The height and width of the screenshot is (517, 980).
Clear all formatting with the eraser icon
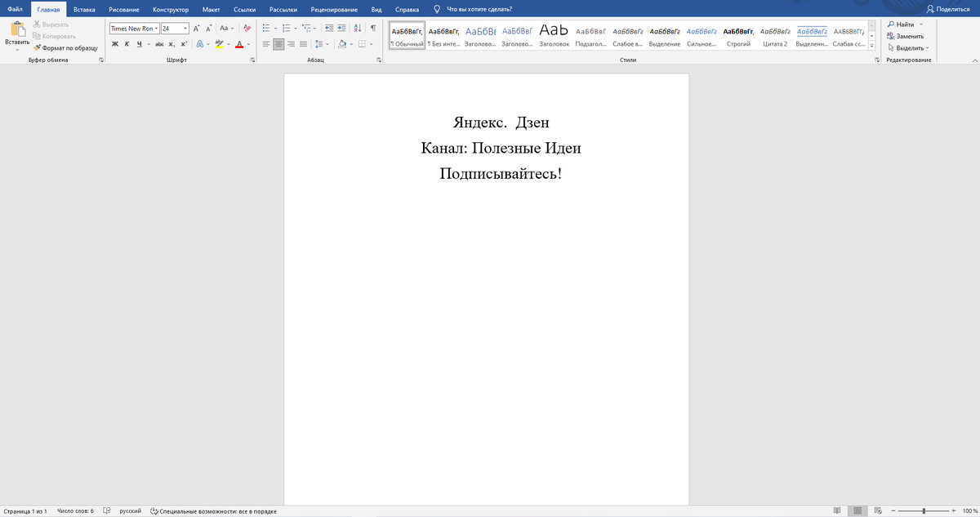click(x=247, y=28)
